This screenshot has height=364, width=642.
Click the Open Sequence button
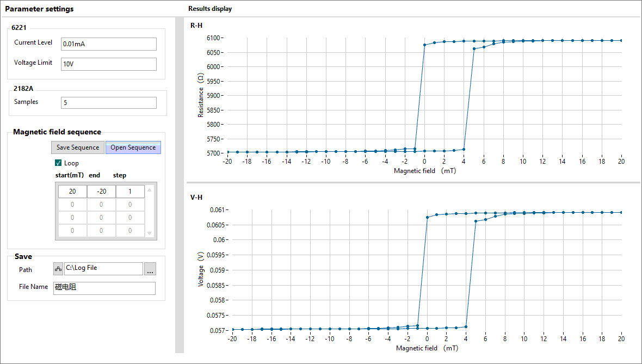[x=133, y=147]
